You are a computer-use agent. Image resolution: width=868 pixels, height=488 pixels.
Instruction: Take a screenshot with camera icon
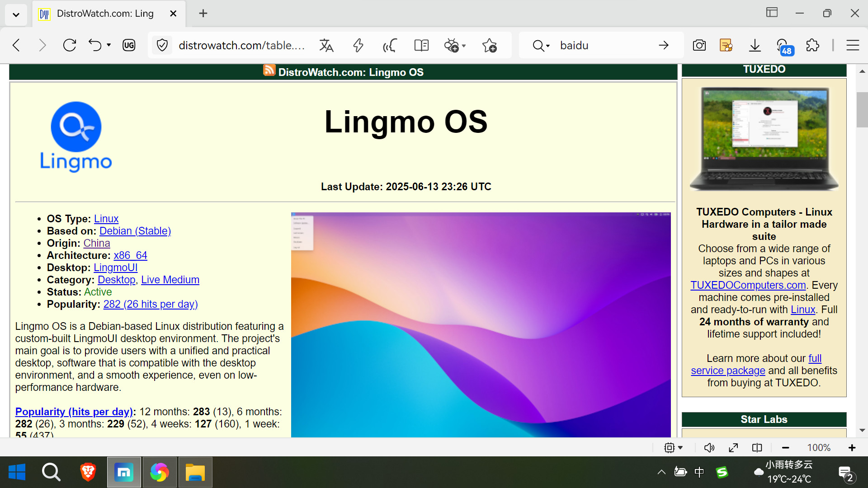[x=699, y=45]
